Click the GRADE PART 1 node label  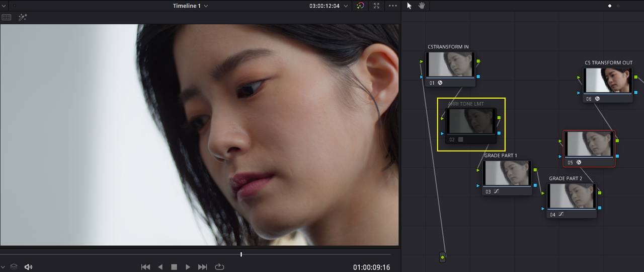pos(501,156)
